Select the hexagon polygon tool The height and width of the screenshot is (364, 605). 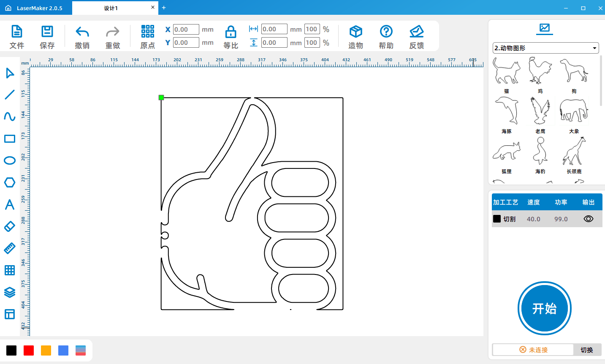click(10, 182)
